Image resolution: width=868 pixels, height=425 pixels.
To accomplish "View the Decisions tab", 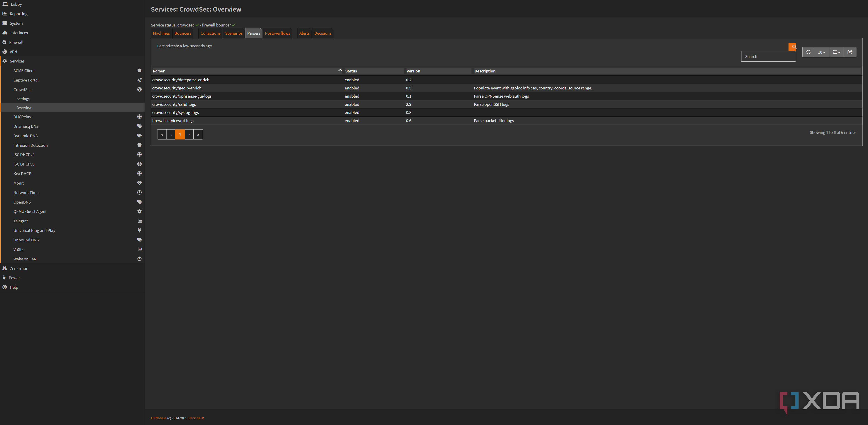I will click(323, 33).
